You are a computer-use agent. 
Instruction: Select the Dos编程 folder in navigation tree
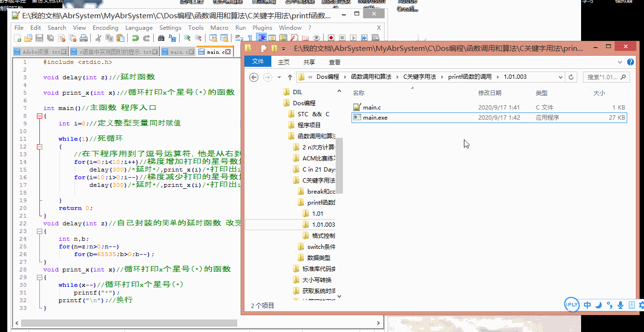point(304,103)
